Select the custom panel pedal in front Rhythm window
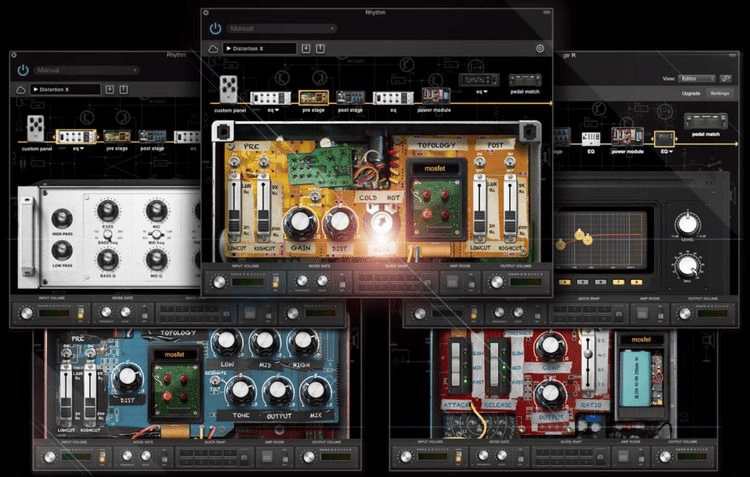750x477 pixels. point(229,89)
